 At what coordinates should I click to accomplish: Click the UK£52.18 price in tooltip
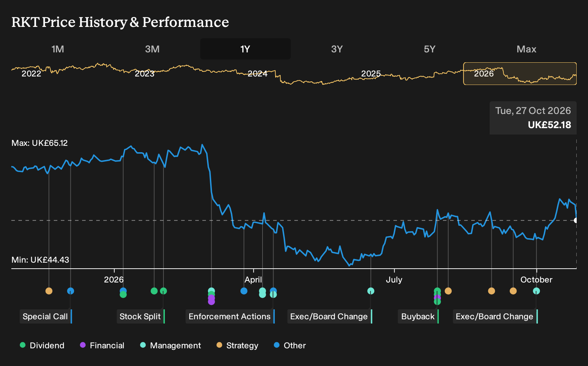click(549, 125)
